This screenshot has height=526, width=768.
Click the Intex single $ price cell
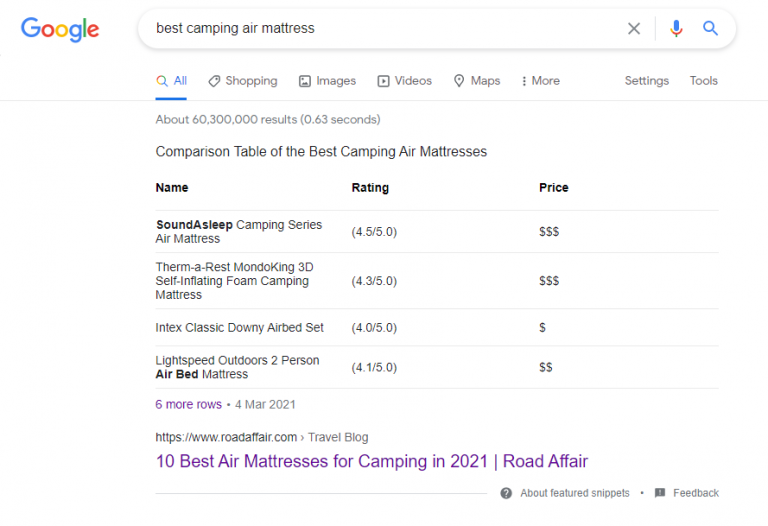542,328
